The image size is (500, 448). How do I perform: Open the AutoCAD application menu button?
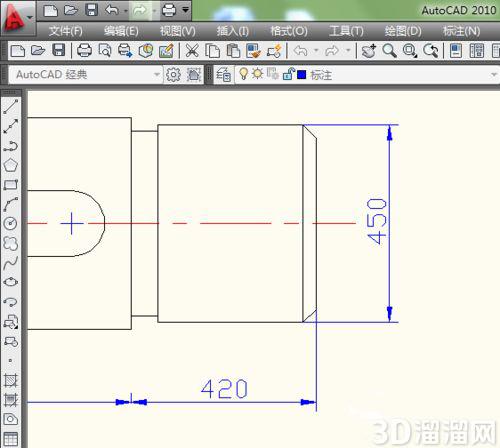tap(17, 17)
